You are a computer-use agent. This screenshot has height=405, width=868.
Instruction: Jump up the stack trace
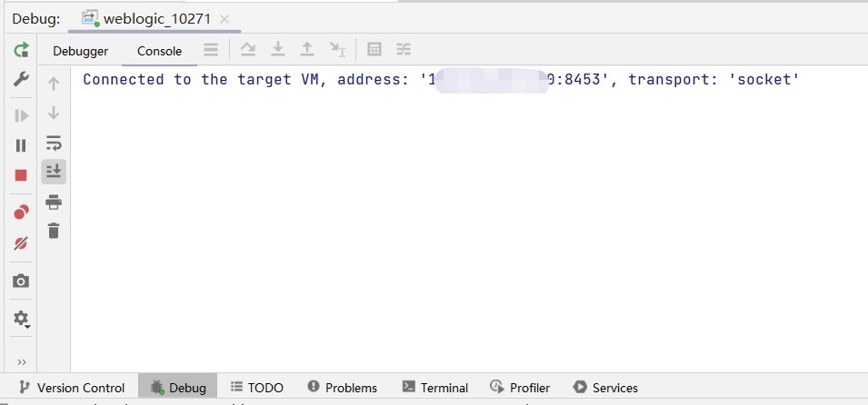pyautogui.click(x=53, y=84)
